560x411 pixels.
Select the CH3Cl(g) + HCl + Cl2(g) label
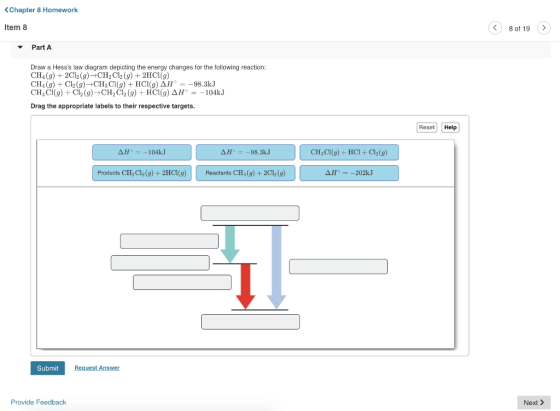click(349, 152)
